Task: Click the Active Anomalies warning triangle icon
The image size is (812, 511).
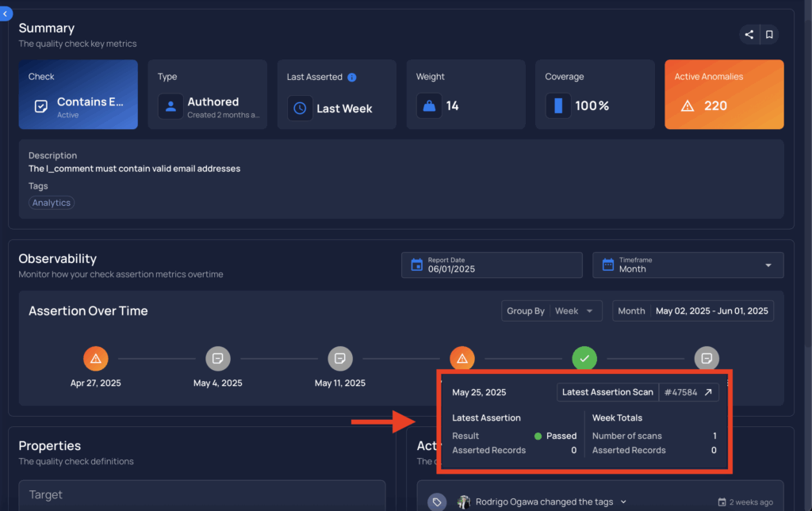Action: (688, 106)
